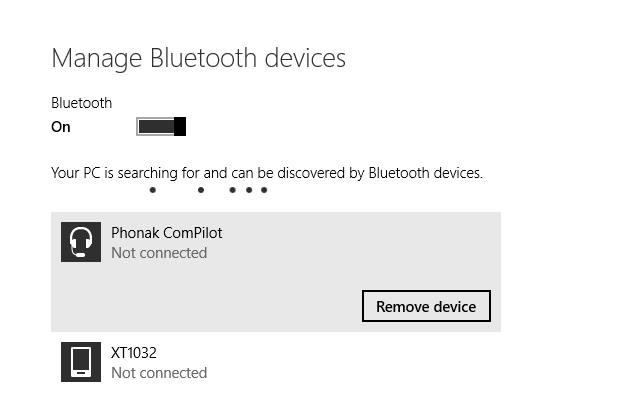Select the XT1032 device name
The width and height of the screenshot is (621, 410).
[x=134, y=353]
